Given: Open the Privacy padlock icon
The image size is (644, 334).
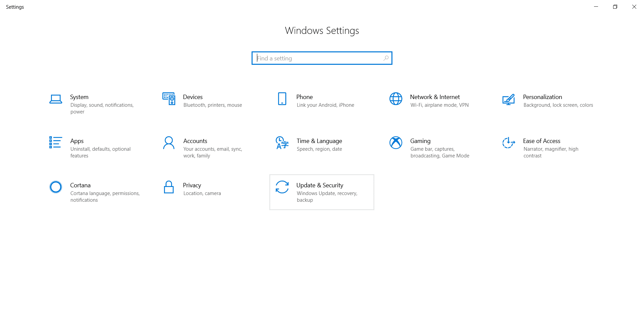Looking at the screenshot, I should (169, 187).
